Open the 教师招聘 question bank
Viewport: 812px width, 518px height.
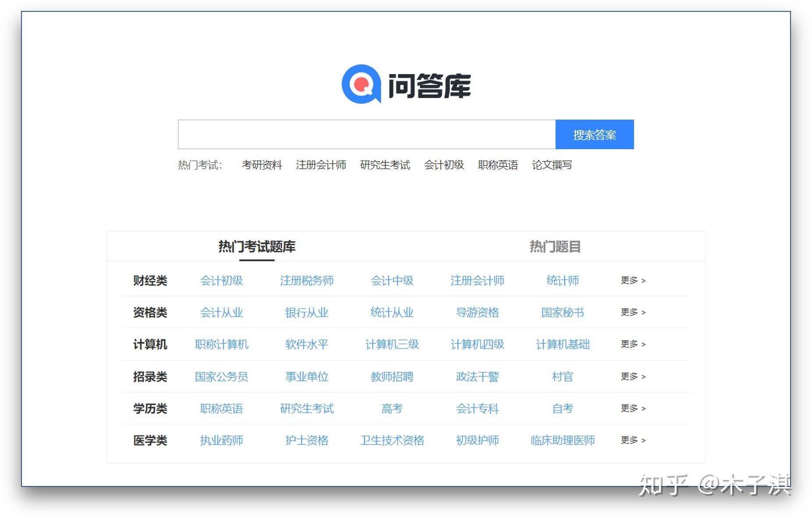pyautogui.click(x=392, y=377)
